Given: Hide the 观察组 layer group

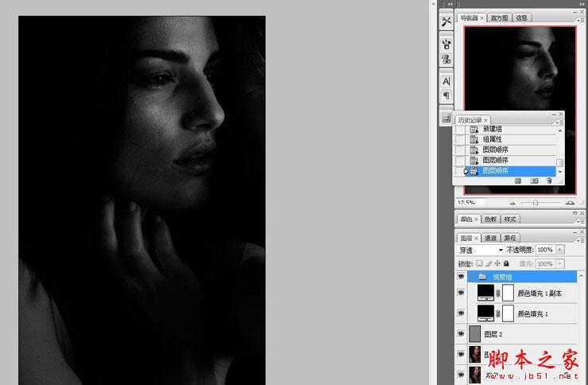Looking at the screenshot, I should [461, 277].
